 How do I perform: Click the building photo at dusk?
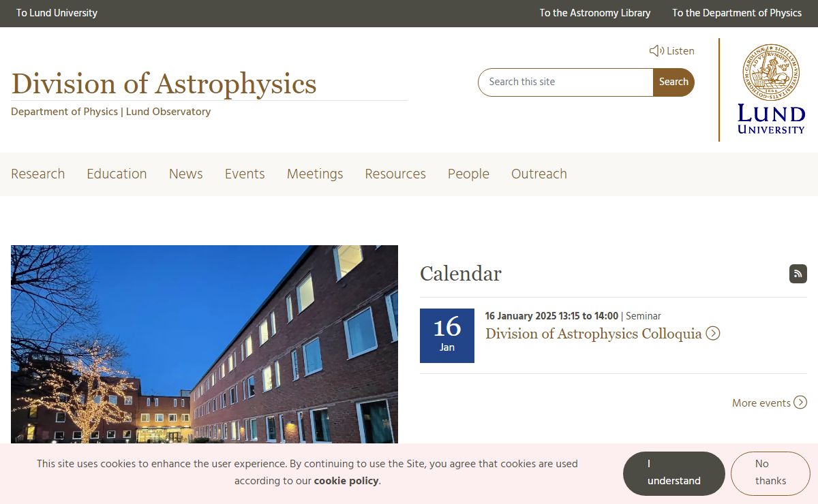204,345
